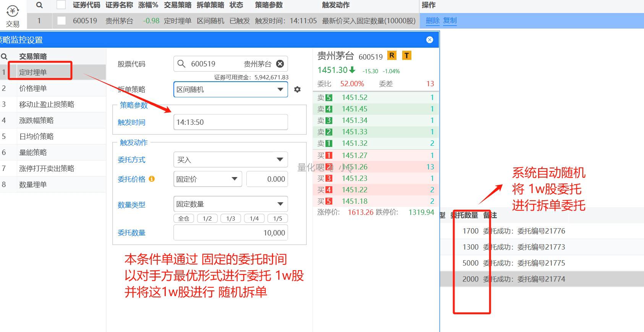Click the orange T badge beside 600519
The width and height of the screenshot is (644, 332).
tap(406, 56)
